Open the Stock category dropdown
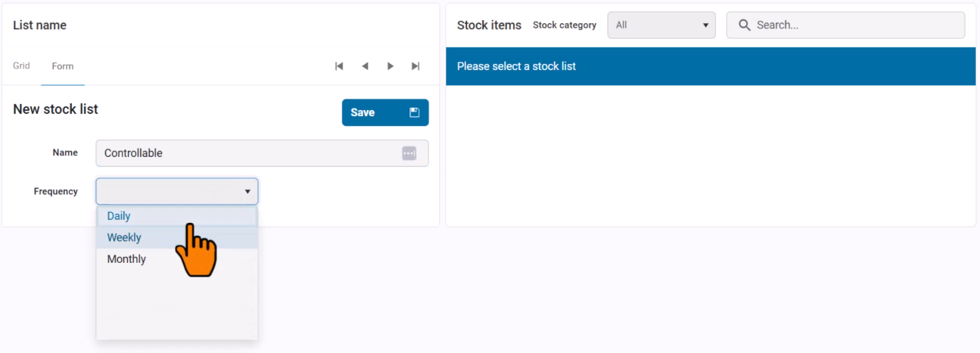 (x=661, y=25)
